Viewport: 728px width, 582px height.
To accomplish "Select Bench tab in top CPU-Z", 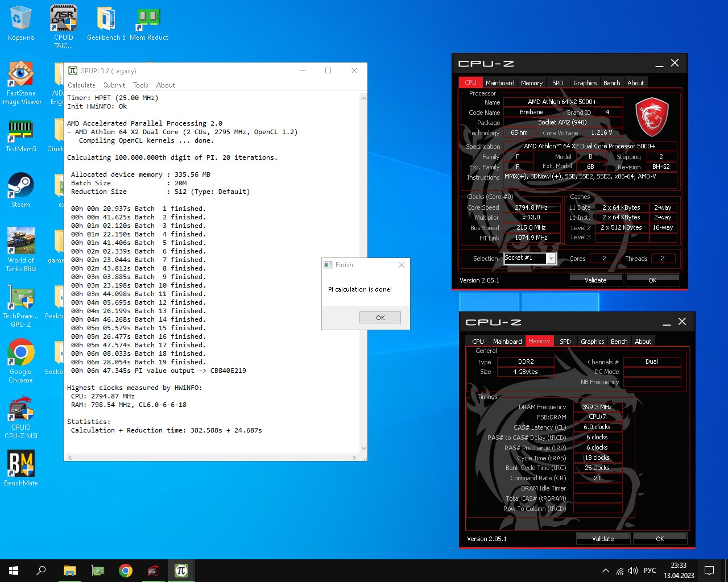I will pos(611,83).
